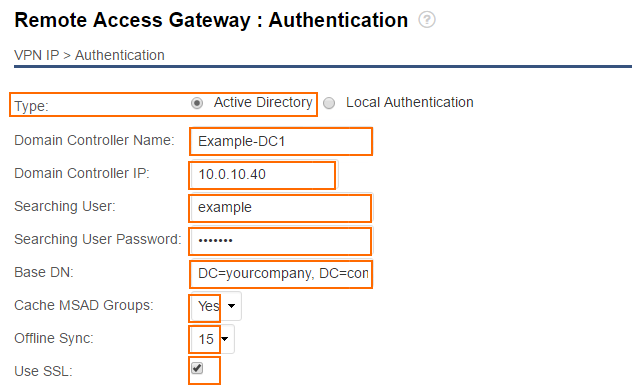632x387 pixels.
Task: Expand the Offline Sync dropdown showing 15
Action: click(212, 339)
